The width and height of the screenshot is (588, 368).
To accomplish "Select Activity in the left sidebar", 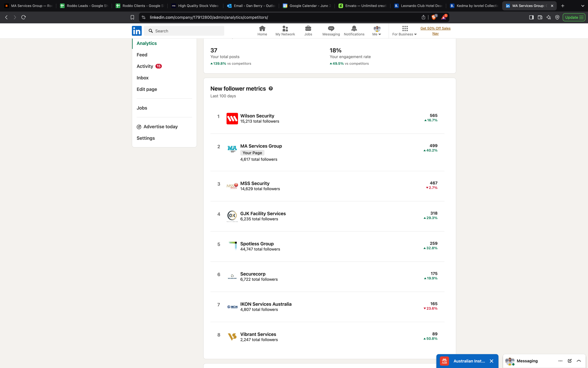I will coord(145,66).
